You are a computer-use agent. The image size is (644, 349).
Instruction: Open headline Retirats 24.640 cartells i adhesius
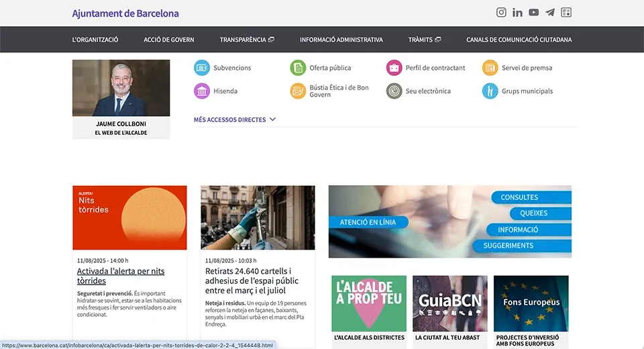[252, 281]
